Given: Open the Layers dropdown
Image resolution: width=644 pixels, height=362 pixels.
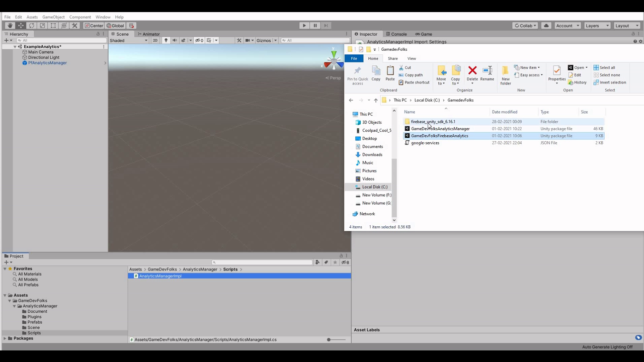Looking at the screenshot, I should coord(597,26).
